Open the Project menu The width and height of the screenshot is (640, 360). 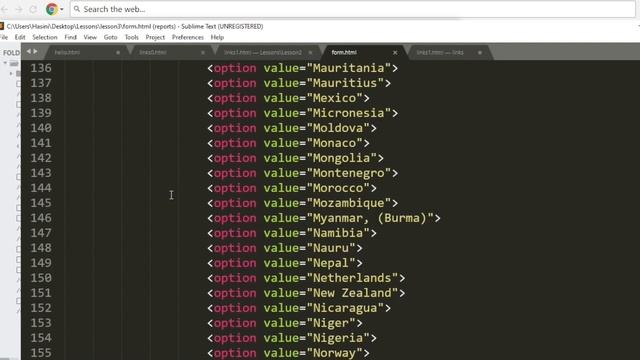tap(155, 37)
